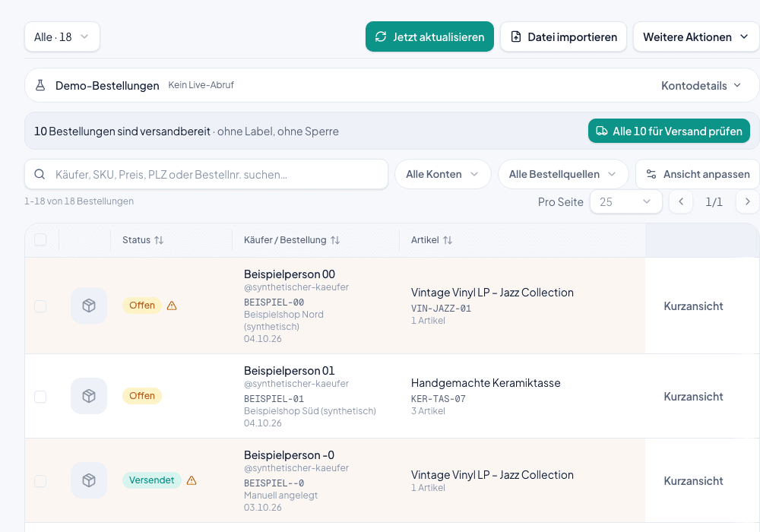
Task: Click Beispielperson -0 buyer name
Action: [x=289, y=455]
